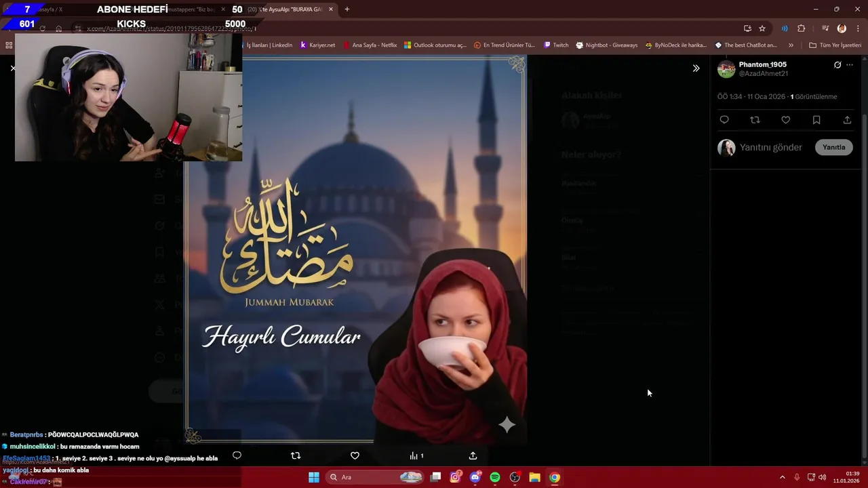Open Outlook oturumu aç bookmark
The image size is (868, 488).
[x=435, y=45]
